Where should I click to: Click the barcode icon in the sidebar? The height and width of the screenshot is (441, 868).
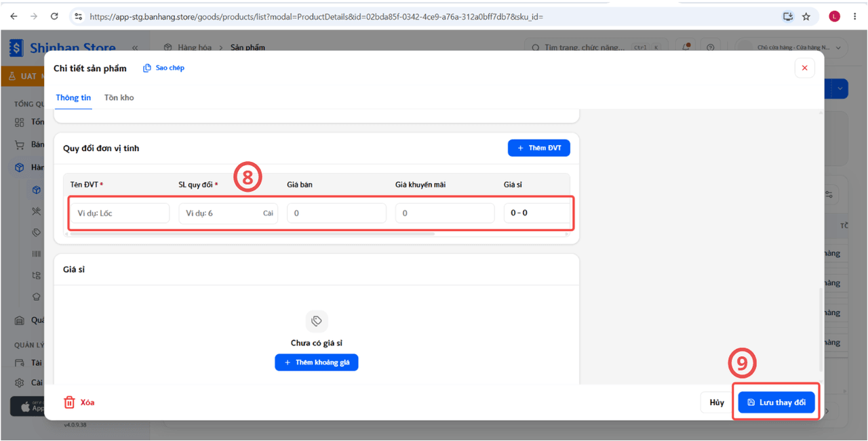pos(37,253)
